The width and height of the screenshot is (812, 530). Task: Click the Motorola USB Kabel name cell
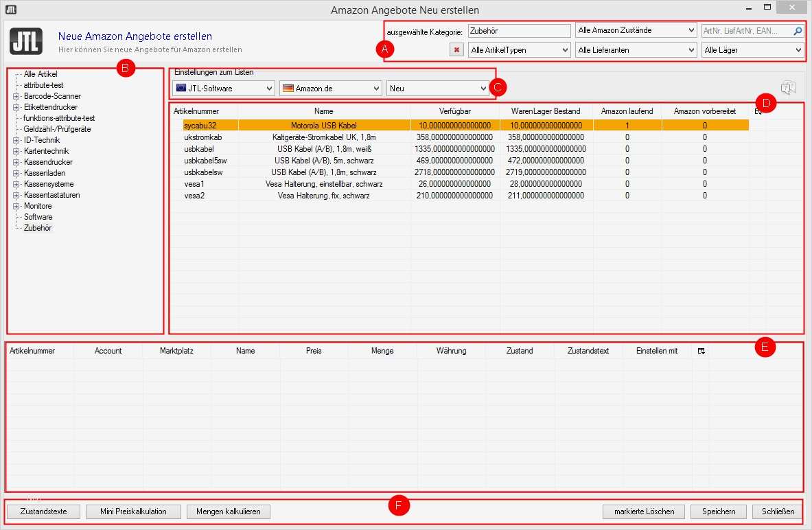point(324,126)
